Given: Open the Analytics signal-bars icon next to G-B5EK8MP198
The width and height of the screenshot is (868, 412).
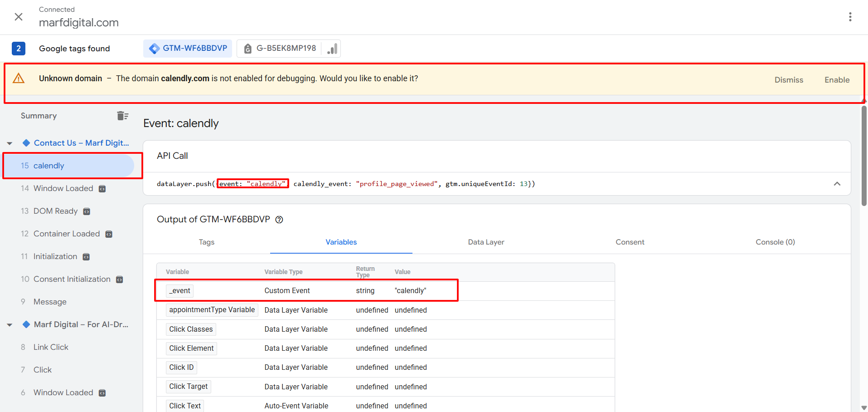Looking at the screenshot, I should pos(331,48).
